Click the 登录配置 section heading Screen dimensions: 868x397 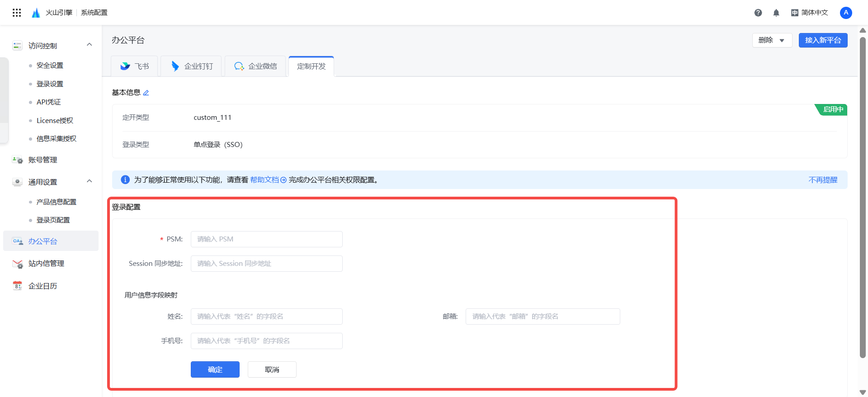click(126, 207)
